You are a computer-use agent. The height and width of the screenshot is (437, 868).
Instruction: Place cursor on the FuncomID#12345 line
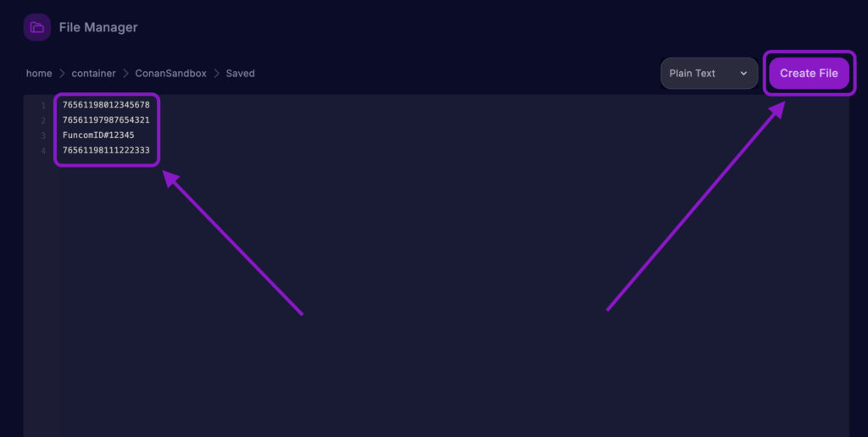tap(98, 135)
